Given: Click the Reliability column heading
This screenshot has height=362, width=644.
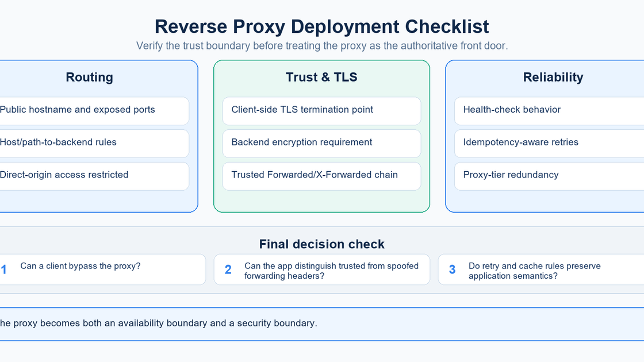Looking at the screenshot, I should (553, 77).
